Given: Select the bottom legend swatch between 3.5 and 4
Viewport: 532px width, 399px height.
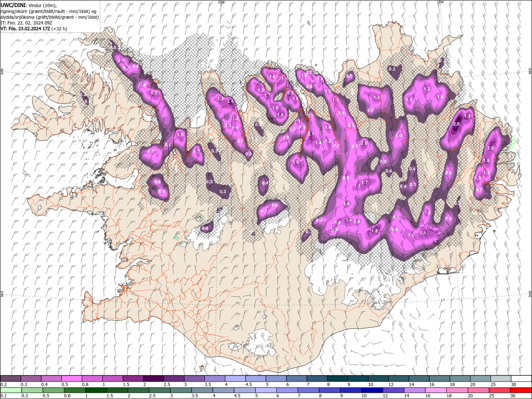Looking at the screenshot, I should 202,390.
